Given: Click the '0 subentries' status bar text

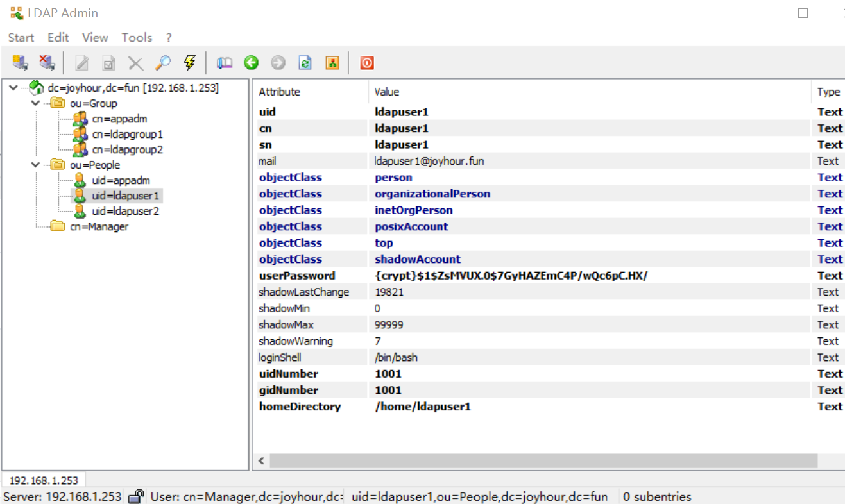Looking at the screenshot, I should click(657, 496).
